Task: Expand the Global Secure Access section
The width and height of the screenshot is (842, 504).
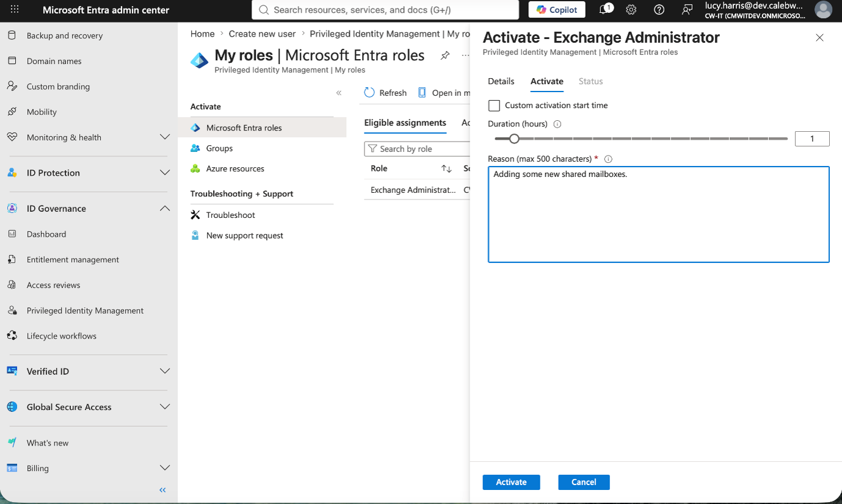Action: click(165, 407)
